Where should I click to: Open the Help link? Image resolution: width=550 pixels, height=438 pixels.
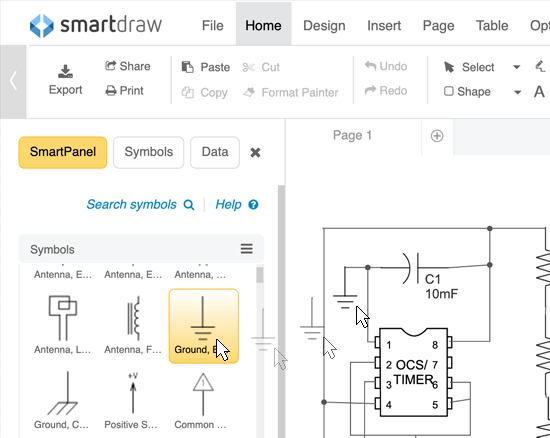pos(237,204)
